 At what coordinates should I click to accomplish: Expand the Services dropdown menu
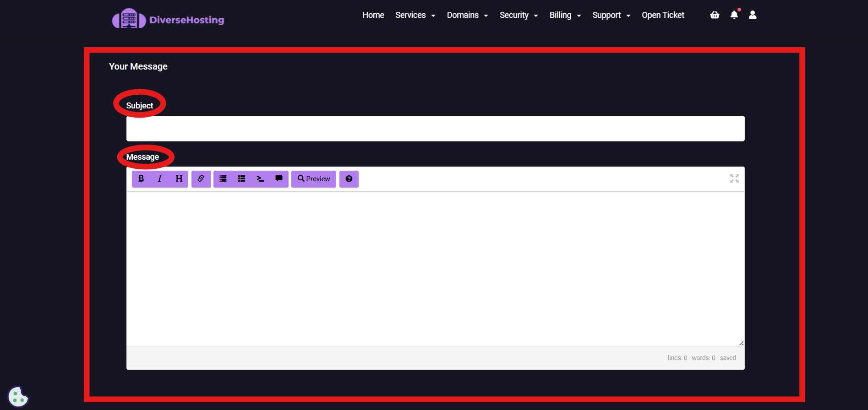[415, 15]
